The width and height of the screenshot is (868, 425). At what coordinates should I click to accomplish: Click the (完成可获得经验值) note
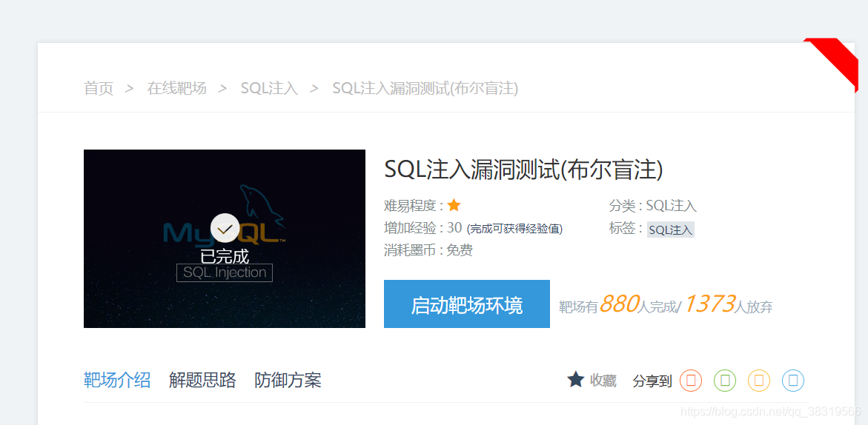[x=515, y=229]
